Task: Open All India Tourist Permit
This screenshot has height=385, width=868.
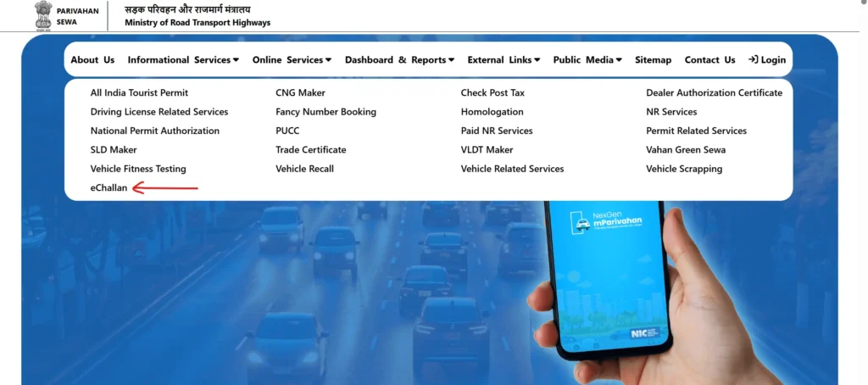Action: pos(139,92)
